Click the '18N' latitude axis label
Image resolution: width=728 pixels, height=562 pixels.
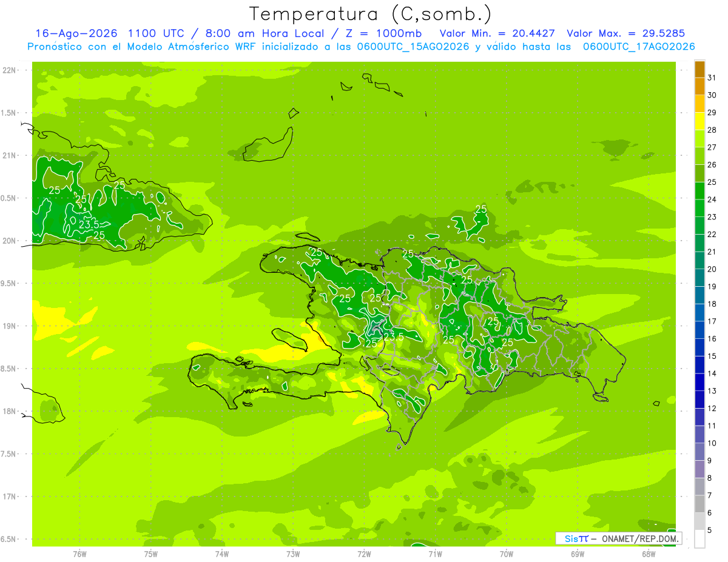click(9, 411)
